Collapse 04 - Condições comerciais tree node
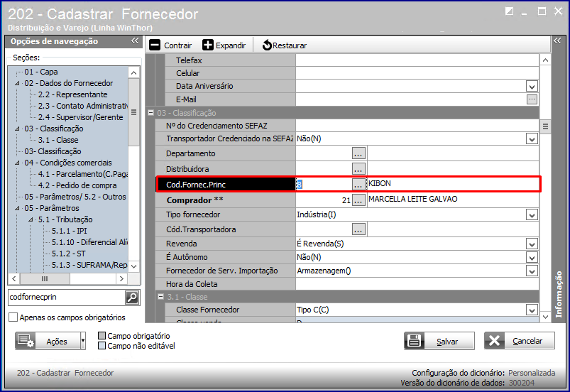The image size is (570, 392). (17, 163)
